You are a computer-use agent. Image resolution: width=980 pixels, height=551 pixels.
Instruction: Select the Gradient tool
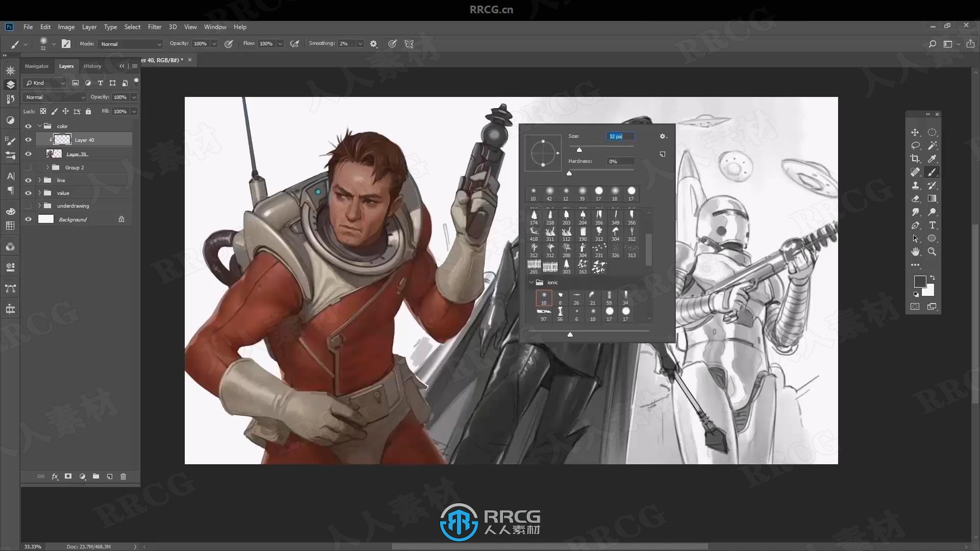click(932, 199)
